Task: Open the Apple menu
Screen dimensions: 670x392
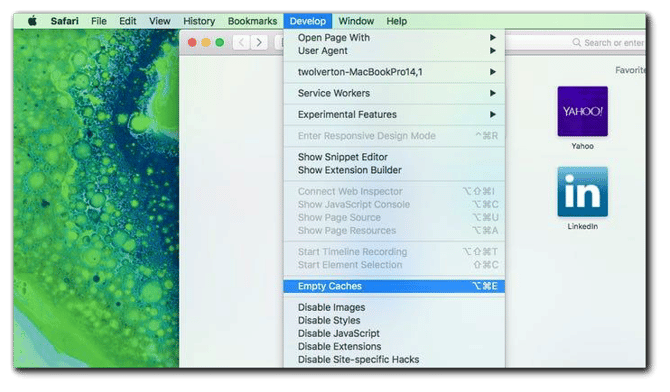Action: (32, 21)
